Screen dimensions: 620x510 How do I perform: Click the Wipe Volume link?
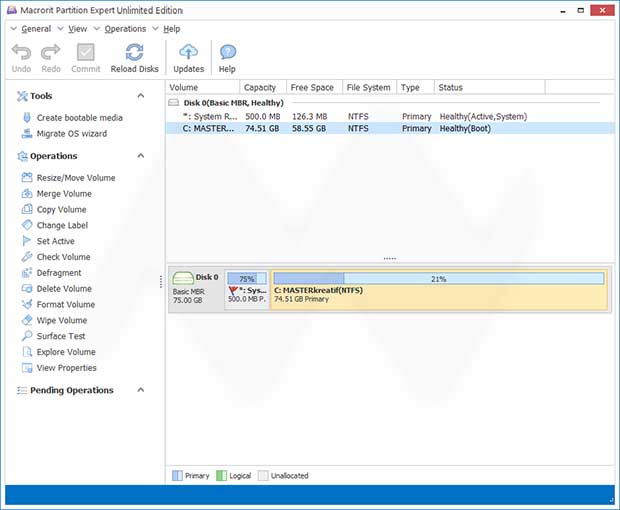pyautogui.click(x=62, y=320)
